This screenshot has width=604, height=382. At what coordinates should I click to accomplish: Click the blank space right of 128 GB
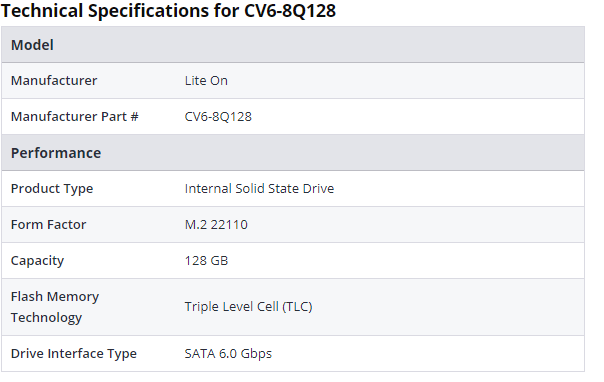pos(404,261)
